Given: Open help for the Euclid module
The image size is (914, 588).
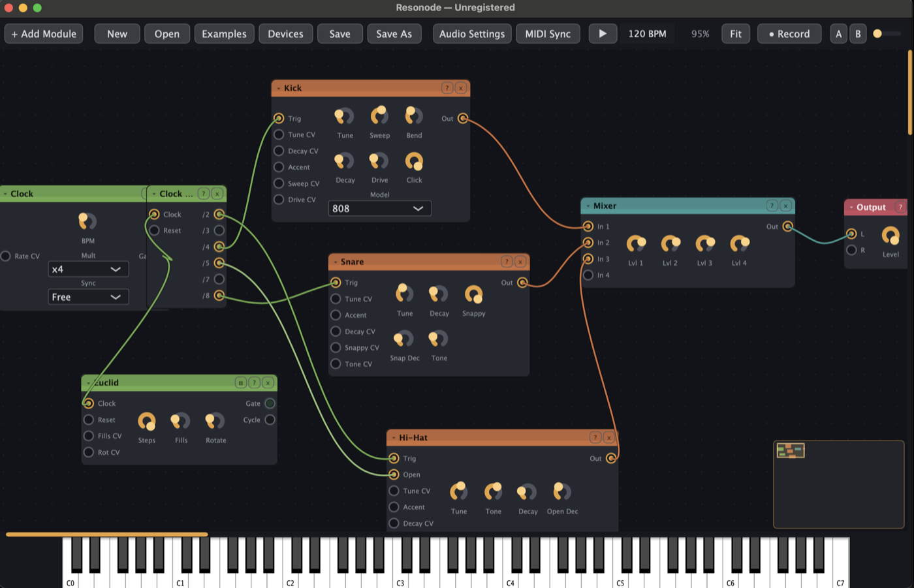Looking at the screenshot, I should point(255,382).
